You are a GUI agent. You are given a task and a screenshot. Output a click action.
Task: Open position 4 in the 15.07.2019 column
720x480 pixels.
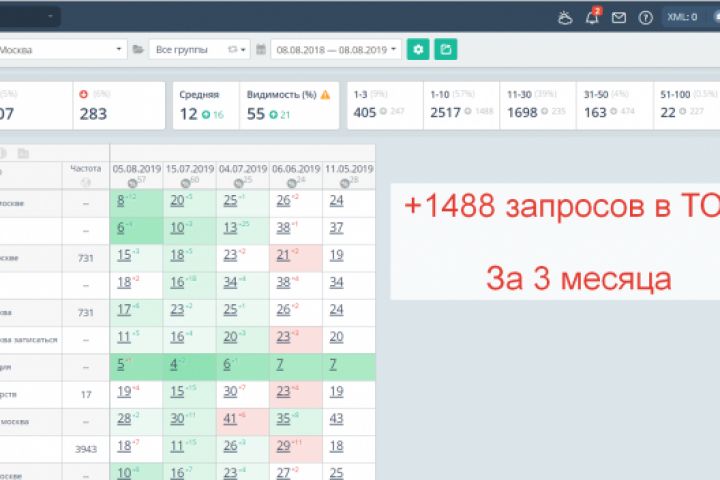point(174,364)
